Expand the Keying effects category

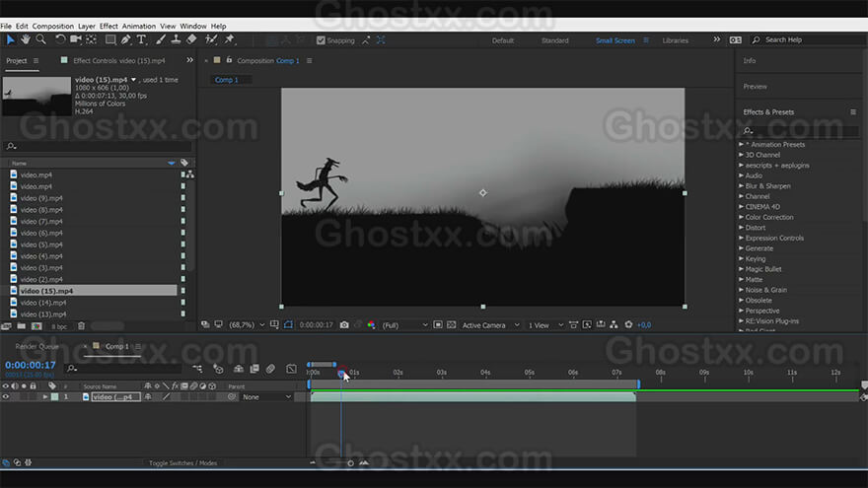coord(741,258)
